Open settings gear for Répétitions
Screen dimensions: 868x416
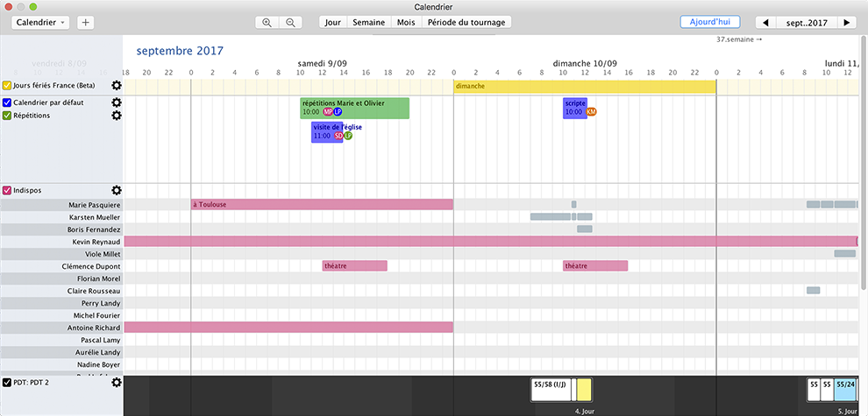pyautogui.click(x=117, y=115)
